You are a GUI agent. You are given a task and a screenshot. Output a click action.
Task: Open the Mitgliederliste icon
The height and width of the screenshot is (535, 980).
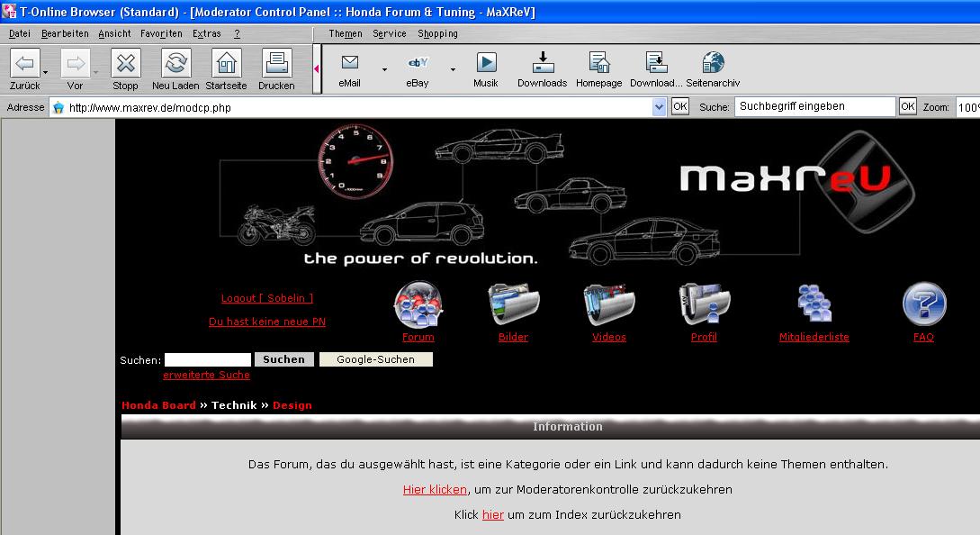coord(814,305)
